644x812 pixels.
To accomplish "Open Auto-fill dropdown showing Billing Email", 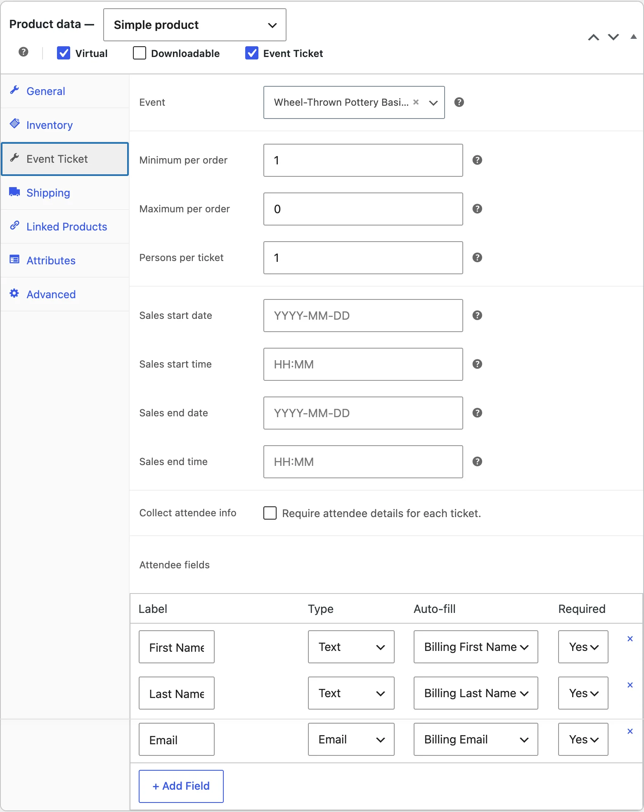I will [x=476, y=739].
